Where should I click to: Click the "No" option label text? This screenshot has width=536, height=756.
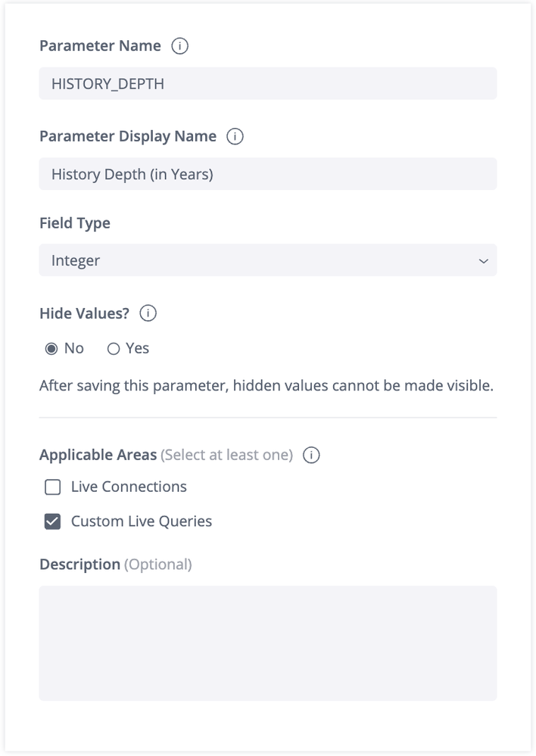[74, 349]
